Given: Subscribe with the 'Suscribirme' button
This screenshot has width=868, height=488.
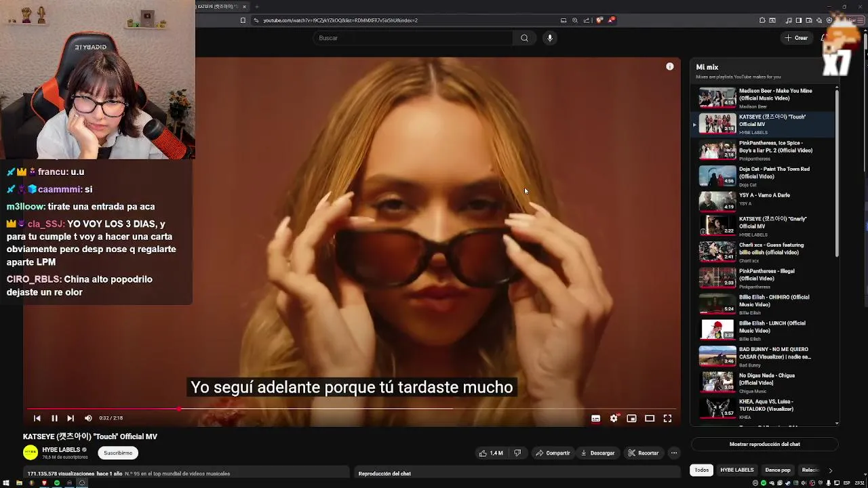Looking at the screenshot, I should point(118,453).
